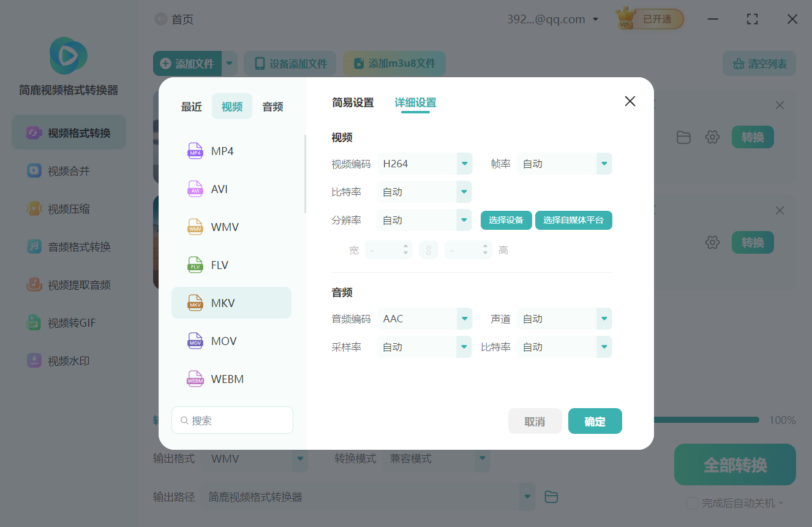Click the format search input field
The height and width of the screenshot is (527, 812).
pyautogui.click(x=232, y=420)
